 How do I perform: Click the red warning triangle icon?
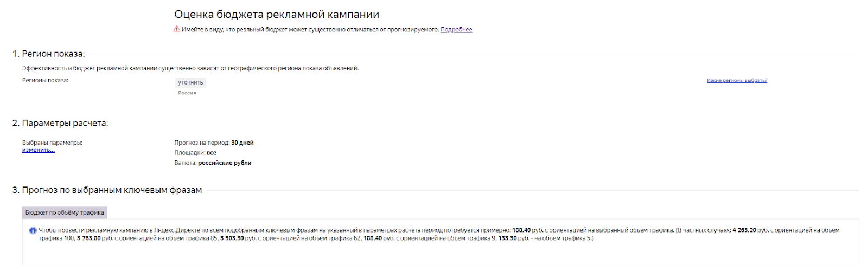[x=177, y=29]
